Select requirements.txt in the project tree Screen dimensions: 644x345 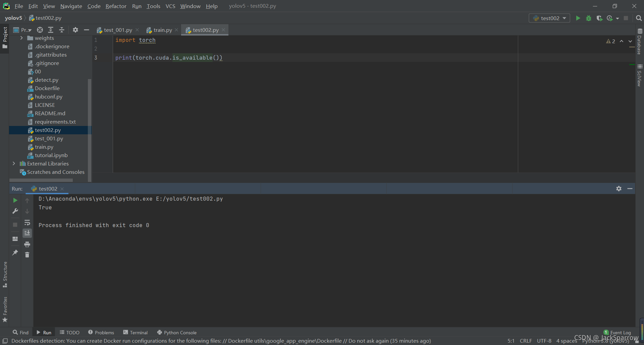pos(56,122)
